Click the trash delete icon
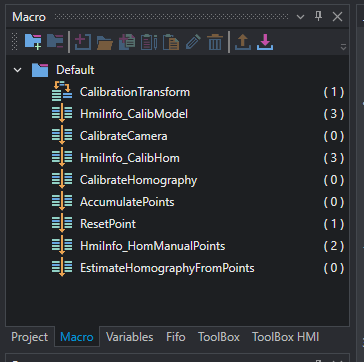Image resolution: width=364 pixels, height=362 pixels. pyautogui.click(x=215, y=42)
